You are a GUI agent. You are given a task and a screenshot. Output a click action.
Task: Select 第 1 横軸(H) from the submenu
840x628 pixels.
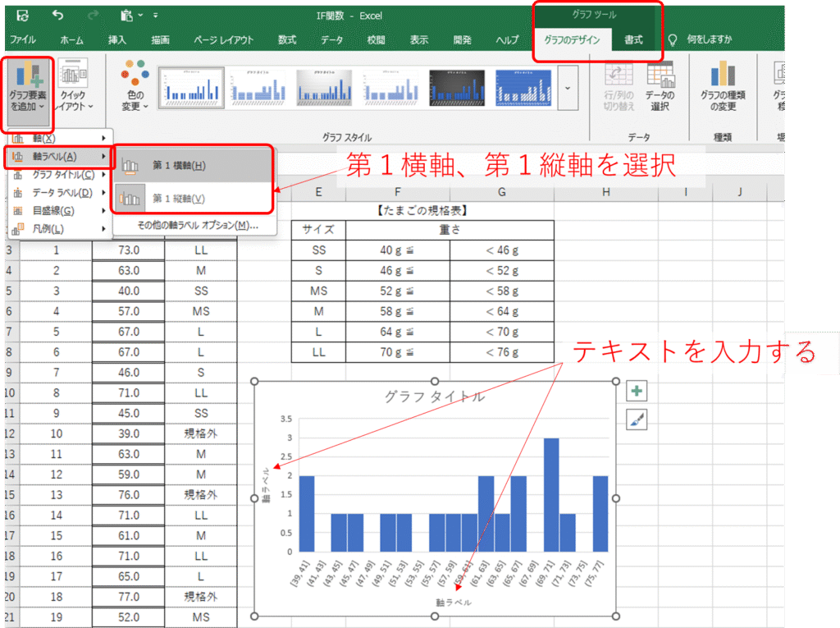point(178,166)
